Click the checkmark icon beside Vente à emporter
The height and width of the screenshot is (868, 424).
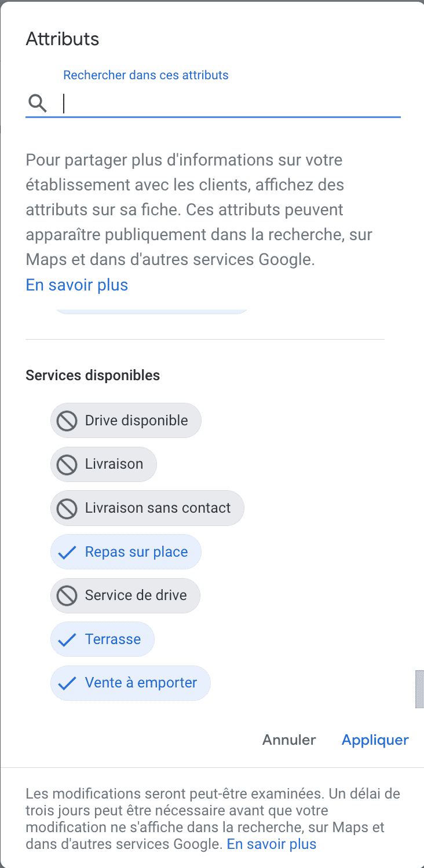[x=67, y=683]
